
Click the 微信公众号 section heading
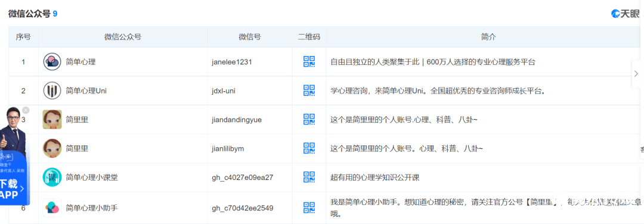pos(29,14)
